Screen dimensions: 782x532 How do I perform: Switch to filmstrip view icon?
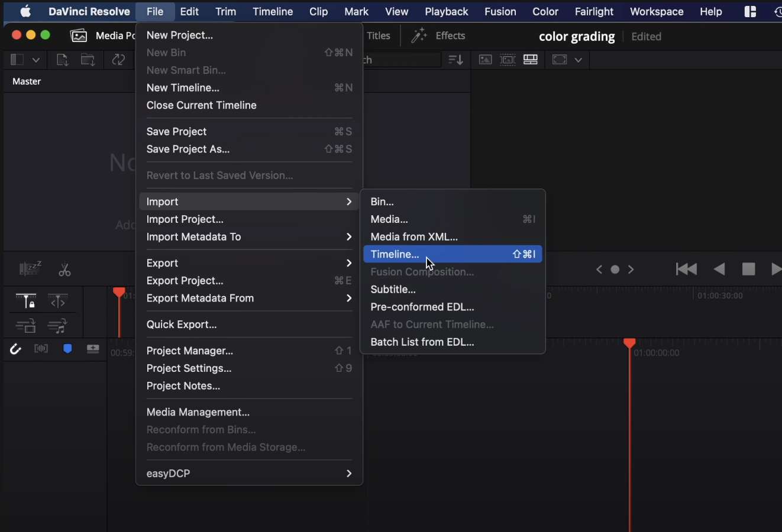tap(508, 60)
